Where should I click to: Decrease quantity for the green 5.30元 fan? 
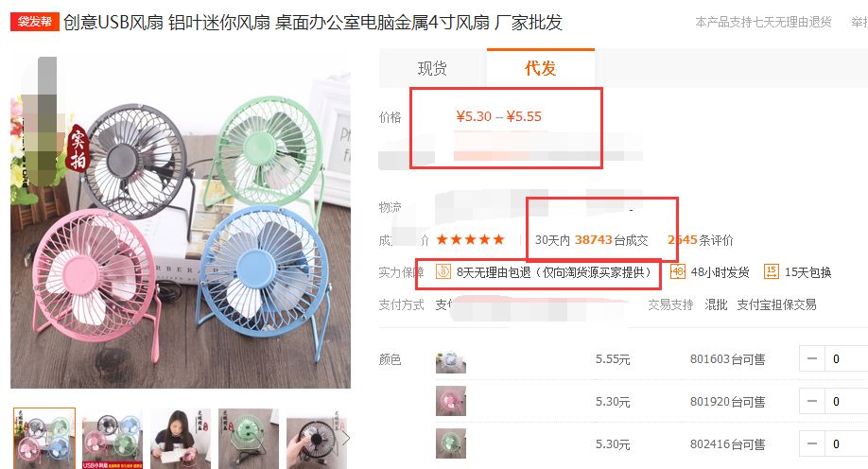coord(812,443)
